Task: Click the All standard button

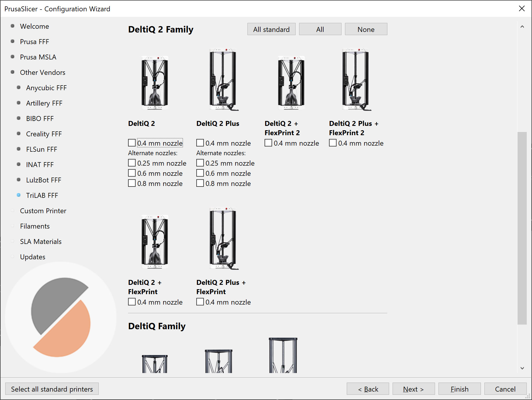Action: [271, 29]
